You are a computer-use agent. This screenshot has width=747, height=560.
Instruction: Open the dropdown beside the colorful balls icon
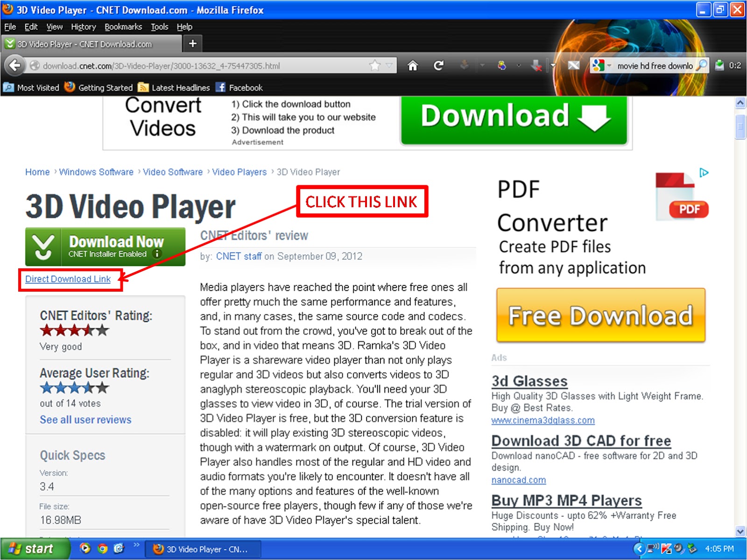(519, 66)
